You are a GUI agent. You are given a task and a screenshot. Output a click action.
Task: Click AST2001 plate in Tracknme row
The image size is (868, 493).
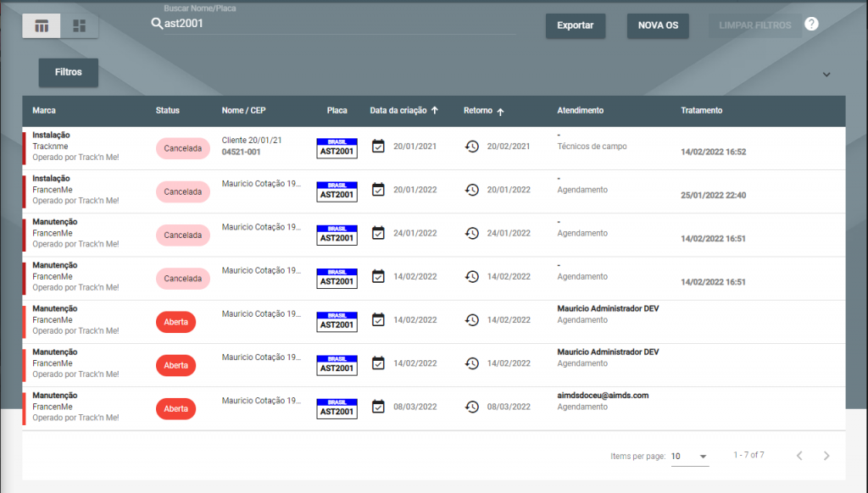(x=337, y=148)
